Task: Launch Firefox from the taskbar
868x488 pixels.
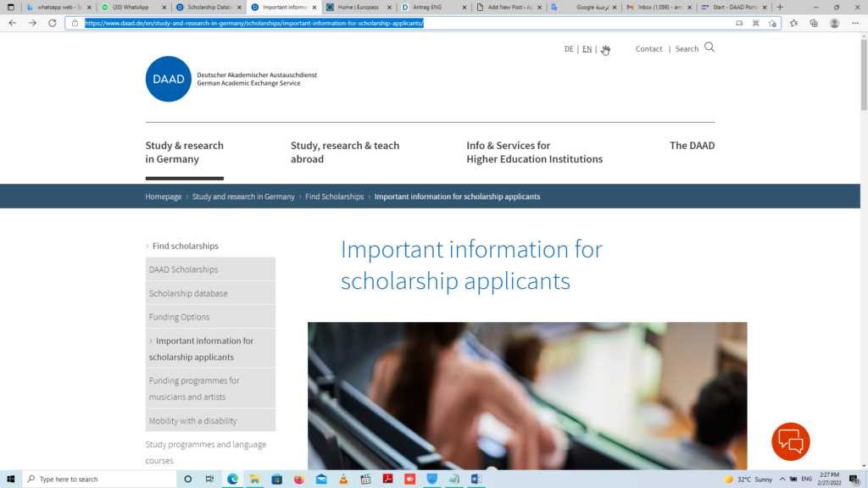Action: click(x=299, y=480)
